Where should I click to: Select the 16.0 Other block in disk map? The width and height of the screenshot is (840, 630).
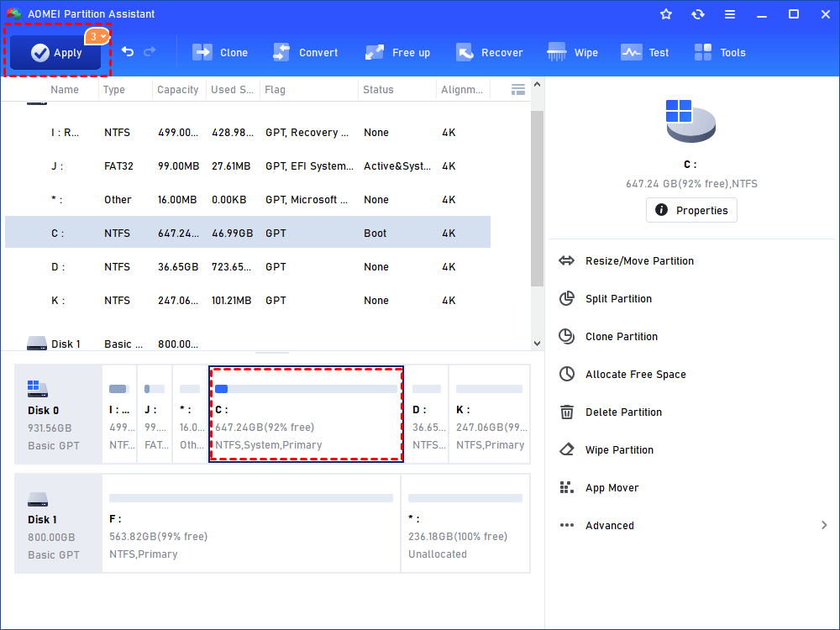click(190, 414)
